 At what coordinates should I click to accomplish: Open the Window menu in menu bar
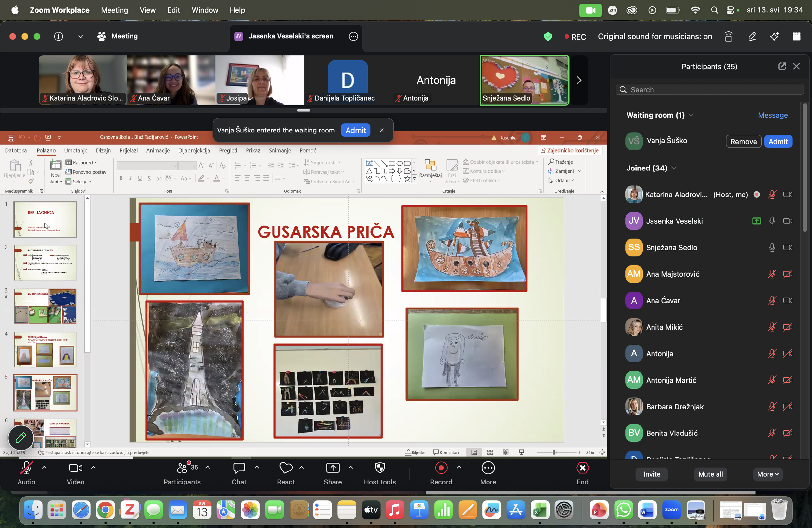pos(205,10)
